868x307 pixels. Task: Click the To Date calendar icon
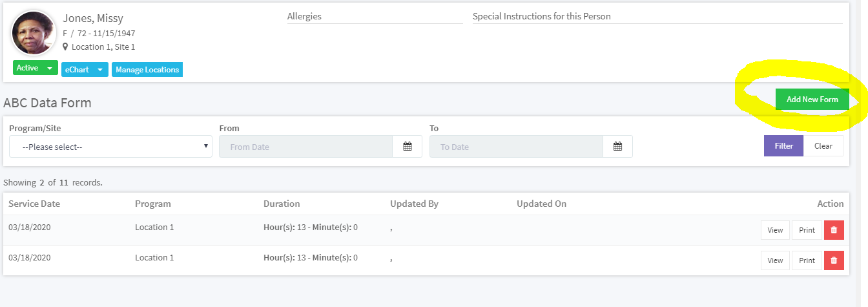[x=617, y=147]
